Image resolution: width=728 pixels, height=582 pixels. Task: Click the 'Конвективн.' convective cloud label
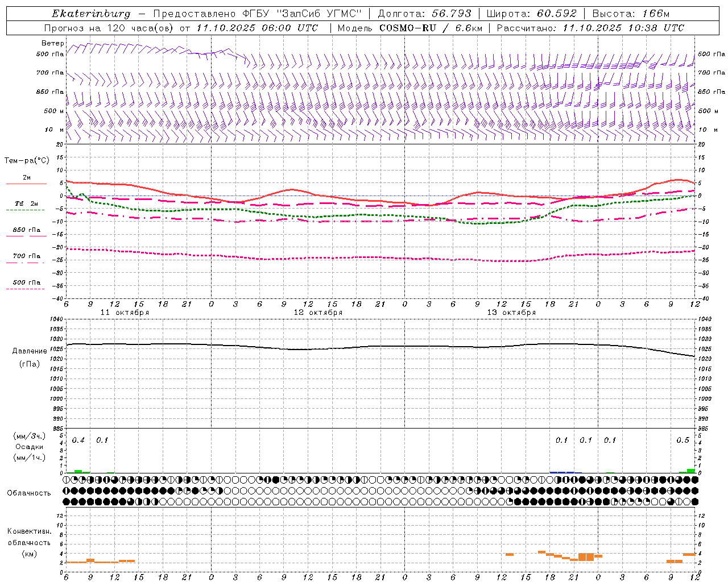30,531
